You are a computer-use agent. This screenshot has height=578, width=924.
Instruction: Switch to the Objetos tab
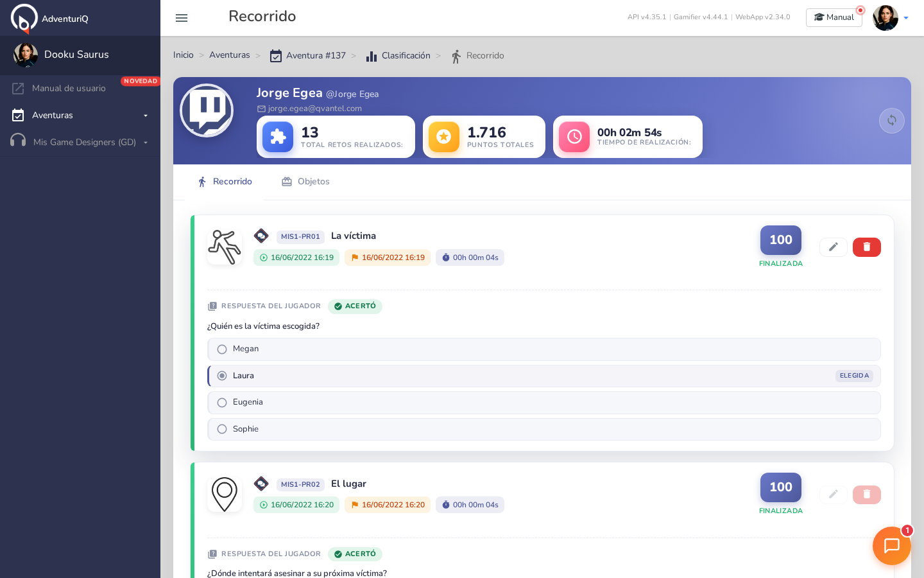[x=305, y=182]
